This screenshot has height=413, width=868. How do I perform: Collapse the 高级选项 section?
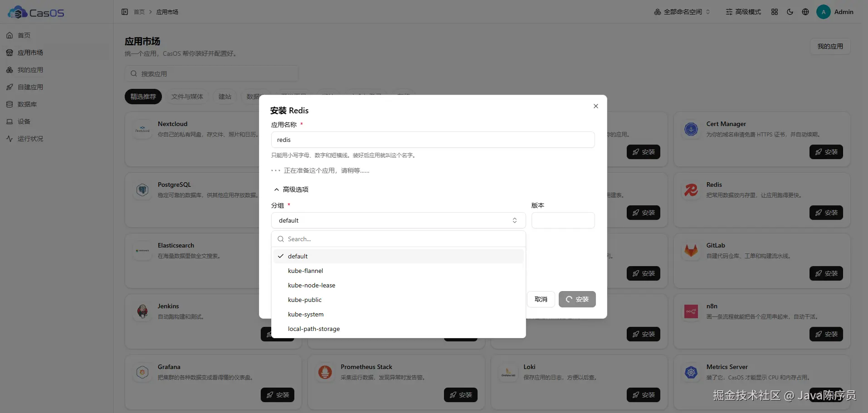tap(291, 189)
